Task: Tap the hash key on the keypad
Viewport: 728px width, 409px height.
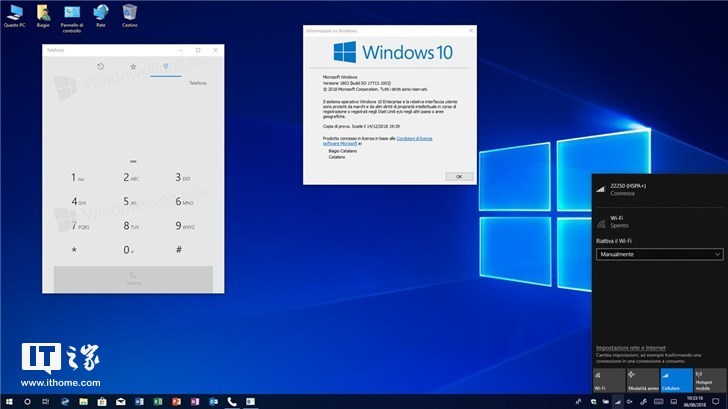Action: (x=179, y=250)
